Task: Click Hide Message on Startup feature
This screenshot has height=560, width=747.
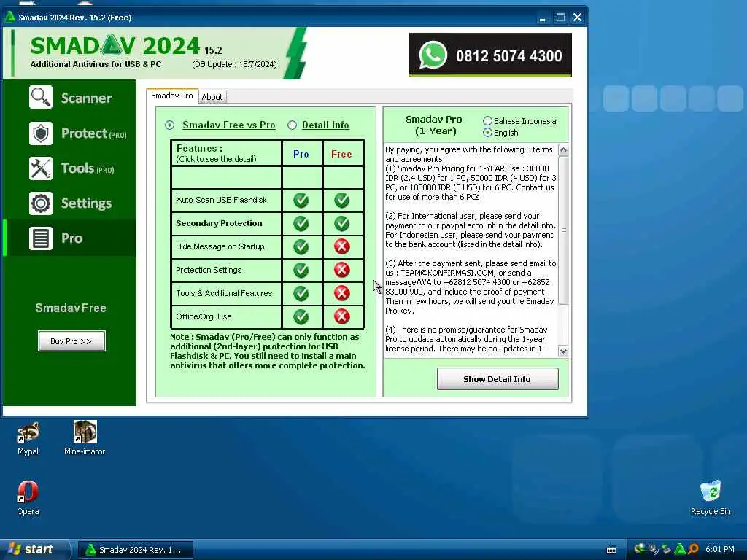Action: pos(226,246)
